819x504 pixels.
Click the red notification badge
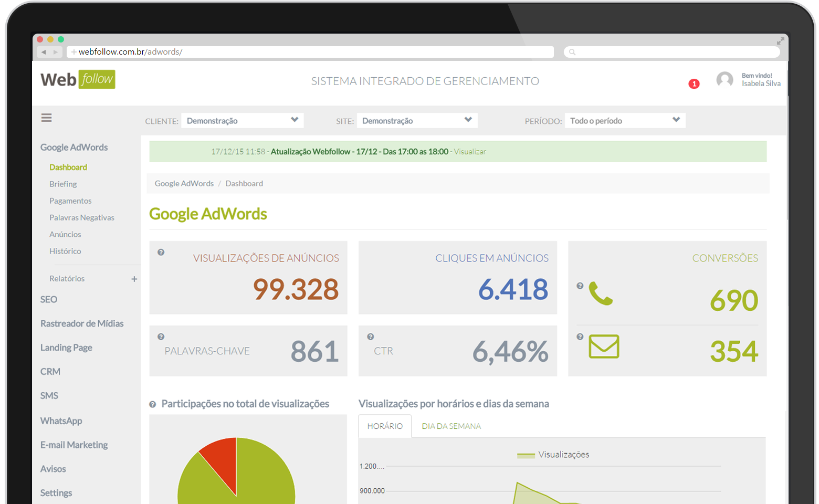coord(694,83)
